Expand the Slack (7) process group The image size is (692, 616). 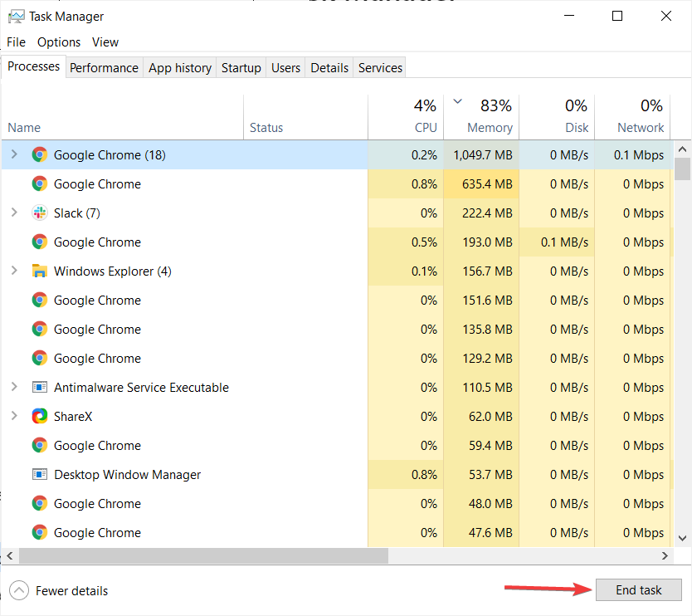click(x=14, y=213)
